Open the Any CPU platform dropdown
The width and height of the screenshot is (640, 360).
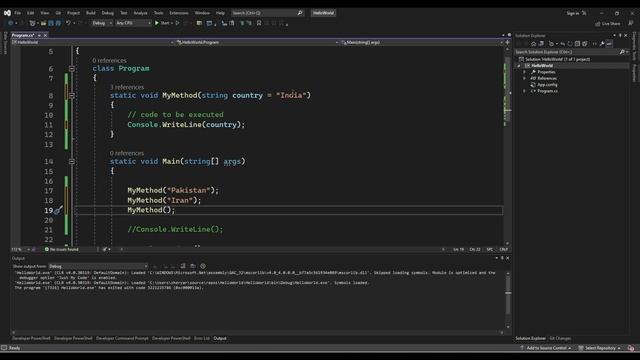133,23
